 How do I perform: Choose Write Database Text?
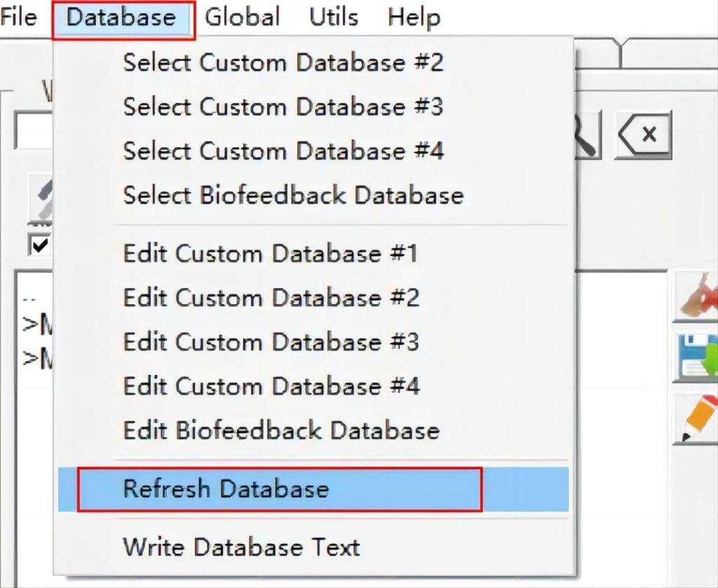pyautogui.click(x=242, y=547)
